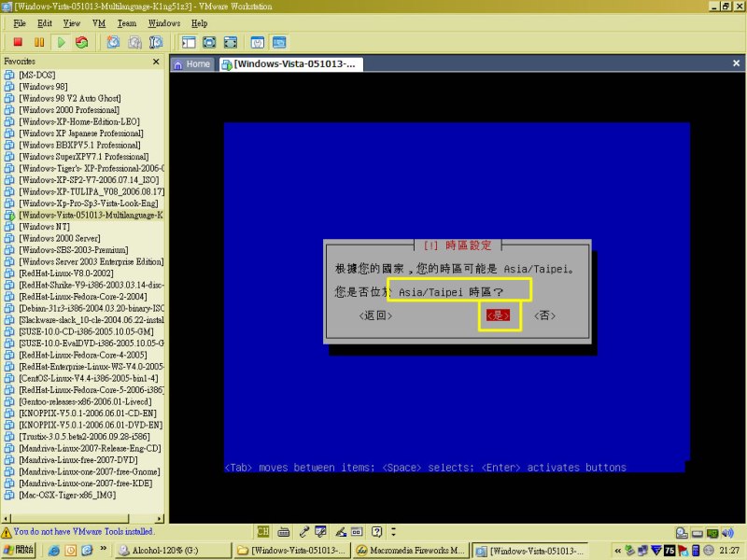Power on the VM with the green play icon

tap(61, 42)
